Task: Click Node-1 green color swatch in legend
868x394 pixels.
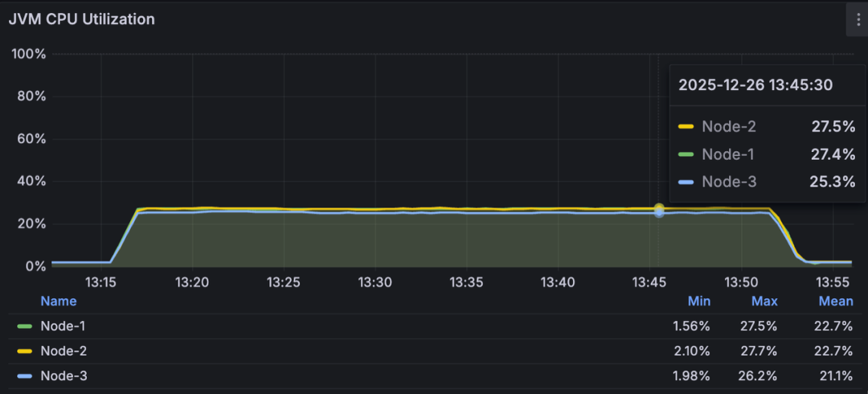Action: (25, 326)
